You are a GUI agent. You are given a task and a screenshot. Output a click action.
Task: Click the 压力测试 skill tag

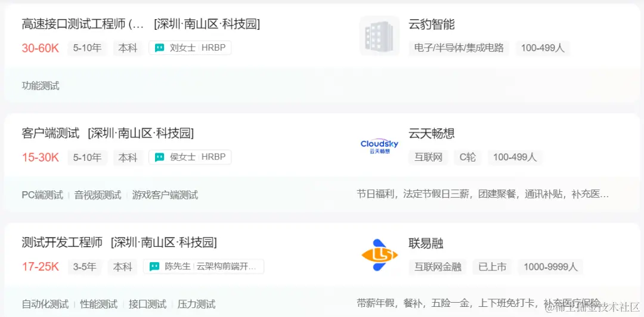tap(196, 304)
